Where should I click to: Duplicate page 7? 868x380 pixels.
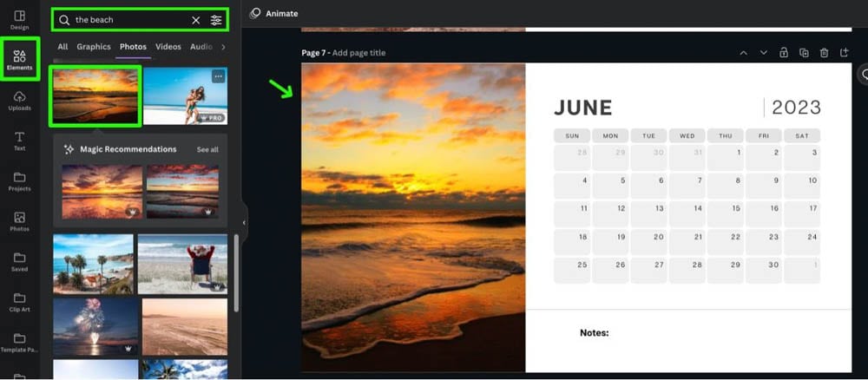(804, 53)
